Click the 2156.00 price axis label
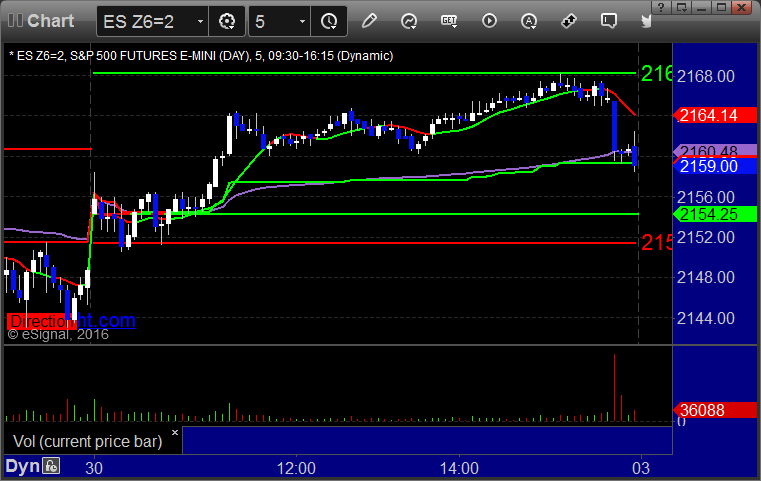The image size is (761, 481). click(706, 198)
